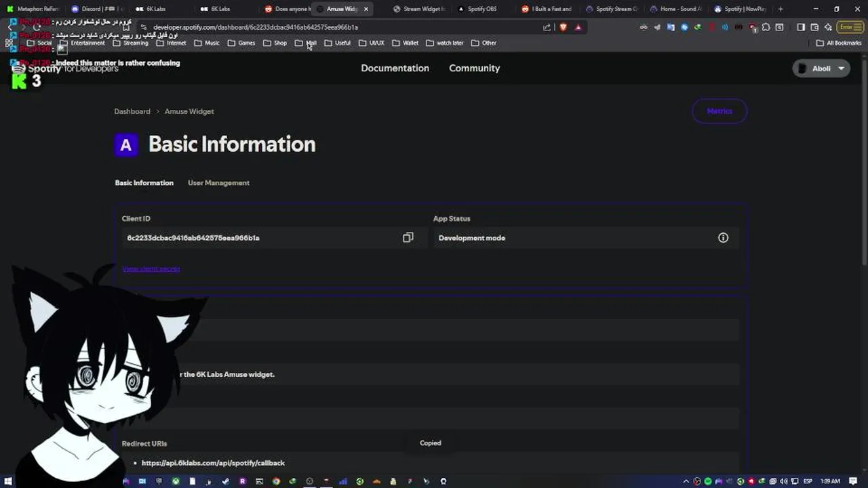
Task: Switch to the User Management tab
Action: [218, 183]
